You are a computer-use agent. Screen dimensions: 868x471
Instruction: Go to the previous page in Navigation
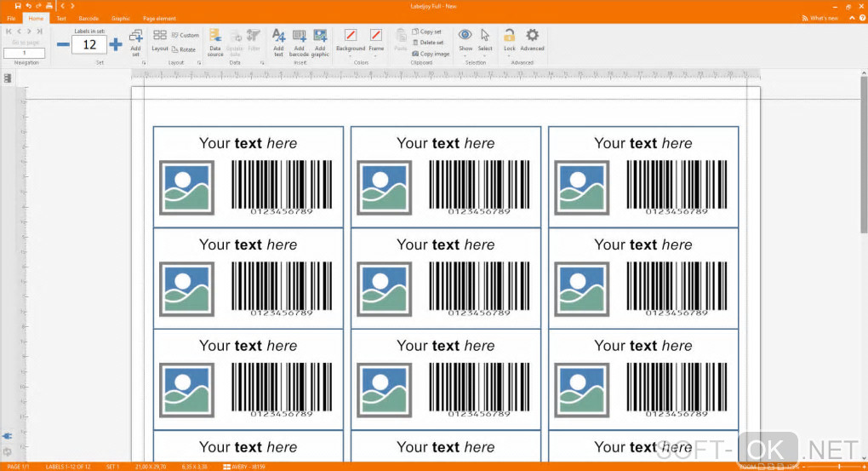(19, 32)
